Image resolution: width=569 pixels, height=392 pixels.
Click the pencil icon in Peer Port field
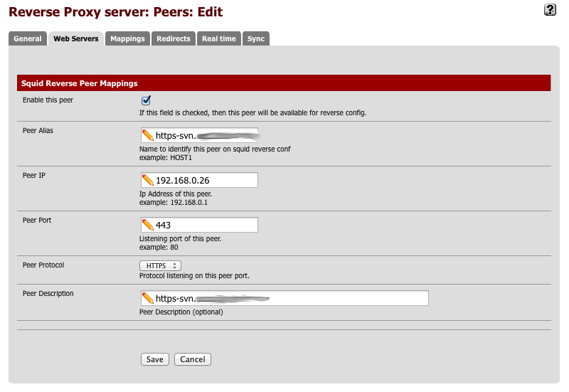pyautogui.click(x=147, y=225)
